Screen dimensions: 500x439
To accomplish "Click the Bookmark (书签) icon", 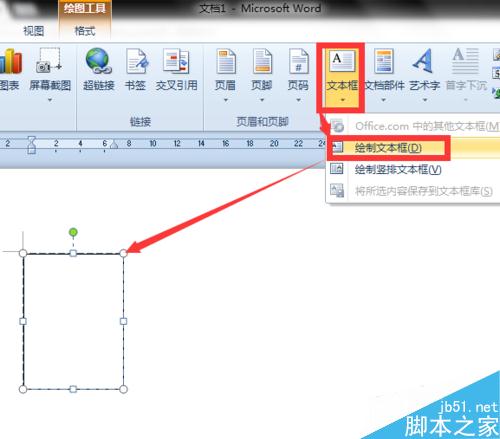I will pos(137,61).
